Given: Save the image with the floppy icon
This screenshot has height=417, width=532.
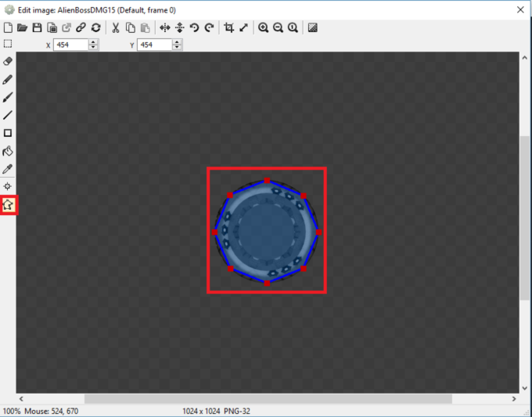Looking at the screenshot, I should click(x=37, y=27).
